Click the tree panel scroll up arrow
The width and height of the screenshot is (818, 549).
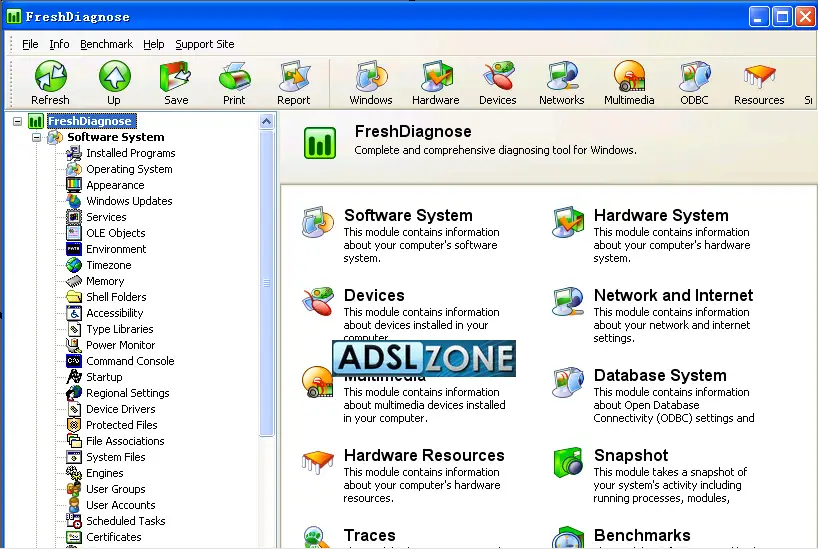pyautogui.click(x=267, y=122)
